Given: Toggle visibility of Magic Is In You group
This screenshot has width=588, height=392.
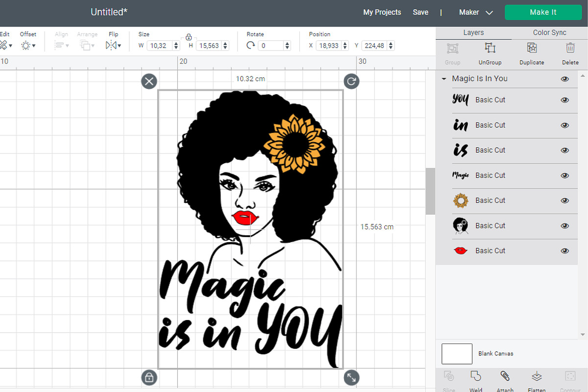Looking at the screenshot, I should point(565,79).
